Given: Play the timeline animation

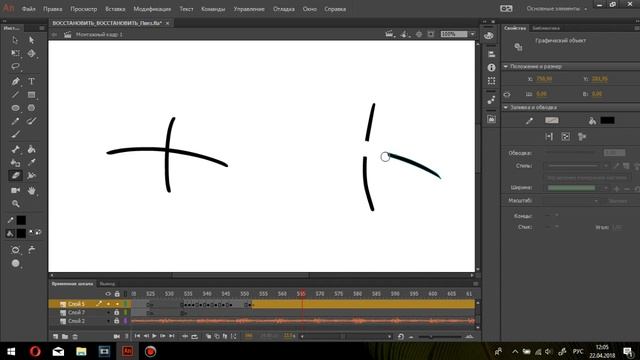Looking at the screenshot, I should [154, 336].
